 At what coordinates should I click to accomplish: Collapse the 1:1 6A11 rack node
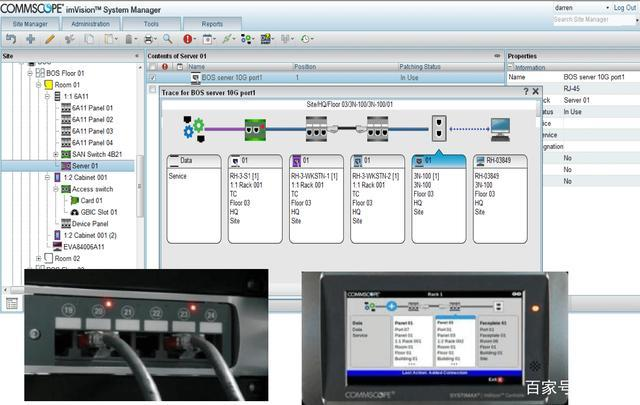coord(47,96)
